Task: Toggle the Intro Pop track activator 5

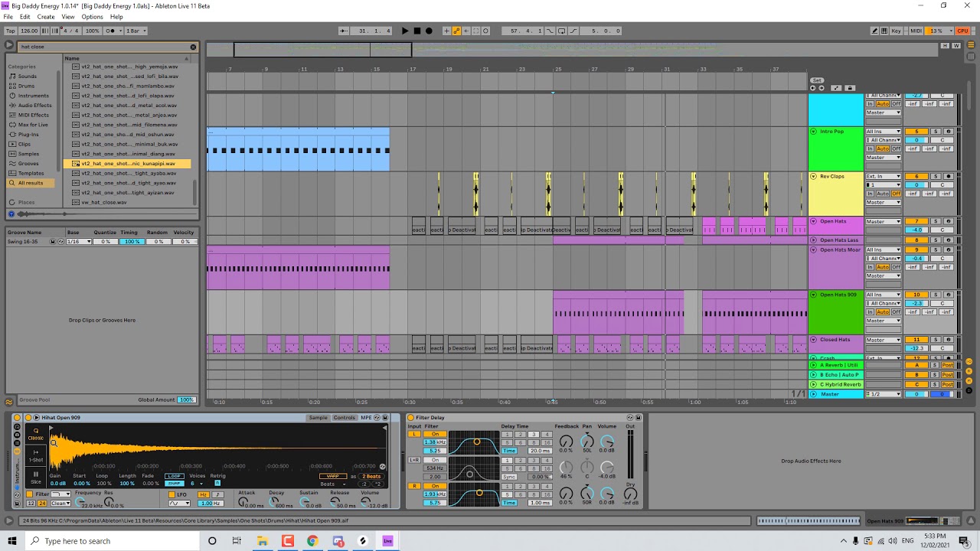Action: coord(916,132)
